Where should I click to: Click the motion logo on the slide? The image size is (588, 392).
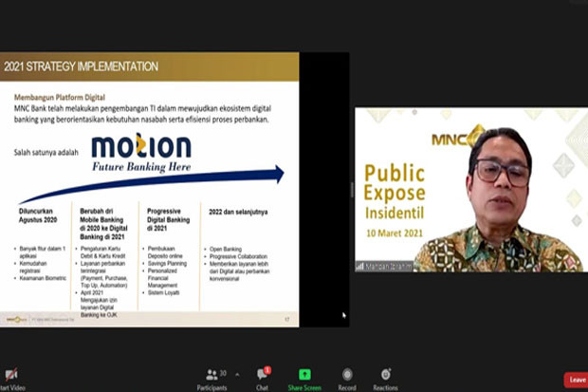pos(141,145)
